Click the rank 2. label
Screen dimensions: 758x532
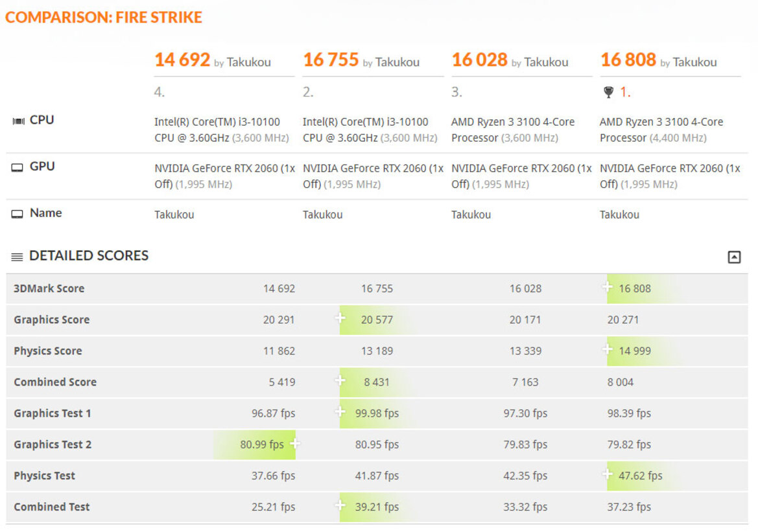coord(308,92)
